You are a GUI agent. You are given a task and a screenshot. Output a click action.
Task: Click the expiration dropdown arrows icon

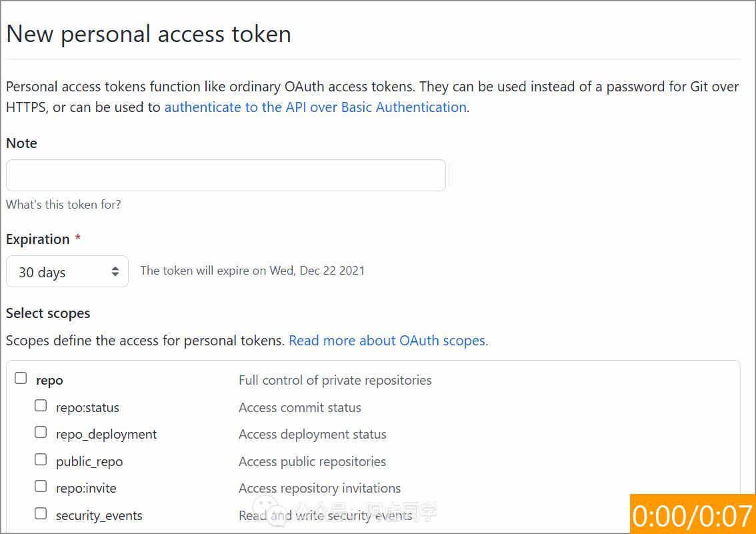(115, 271)
